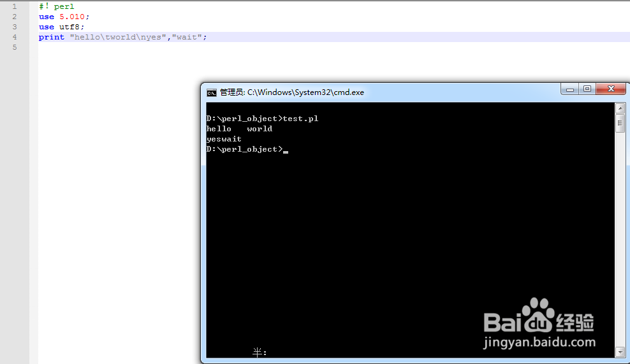Click cmd scrollbar up arrow
The height and width of the screenshot is (364, 630).
click(x=620, y=108)
